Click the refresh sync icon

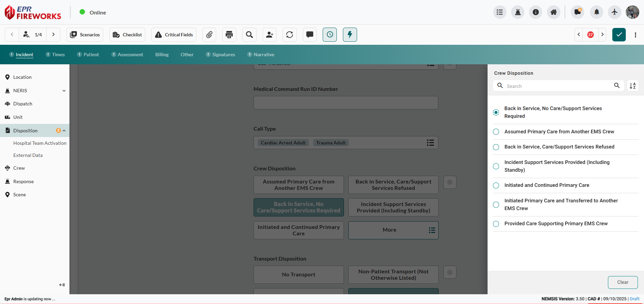click(x=290, y=35)
